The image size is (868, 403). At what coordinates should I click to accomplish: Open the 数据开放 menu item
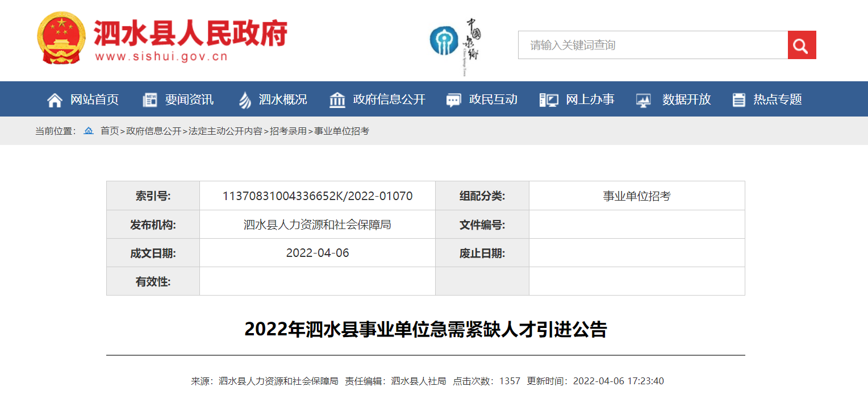point(687,99)
